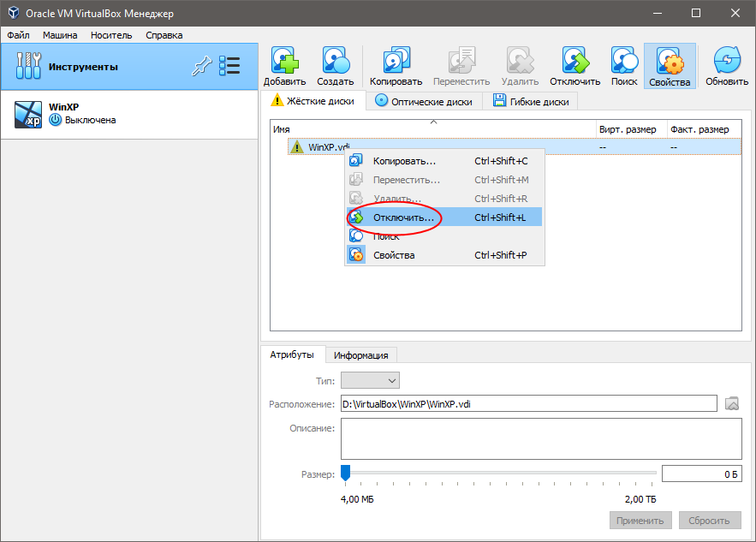The height and width of the screenshot is (542, 756).
Task: Sort by the Вирт. размер column header
Action: pos(632,129)
